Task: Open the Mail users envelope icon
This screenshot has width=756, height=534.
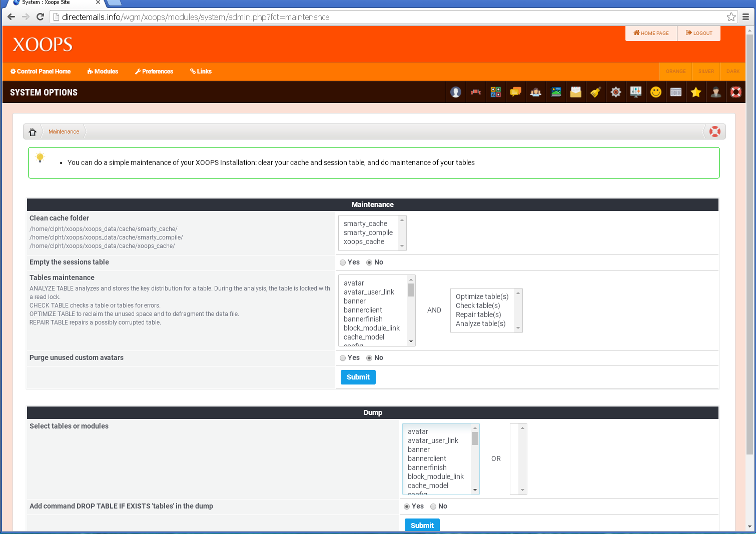Action: point(576,92)
